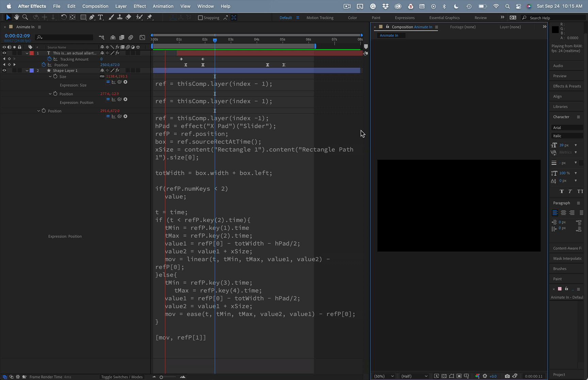This screenshot has width=588, height=380.
Task: Click expression graph icon under Shape Layer Position
Action: pyautogui.click(x=114, y=116)
